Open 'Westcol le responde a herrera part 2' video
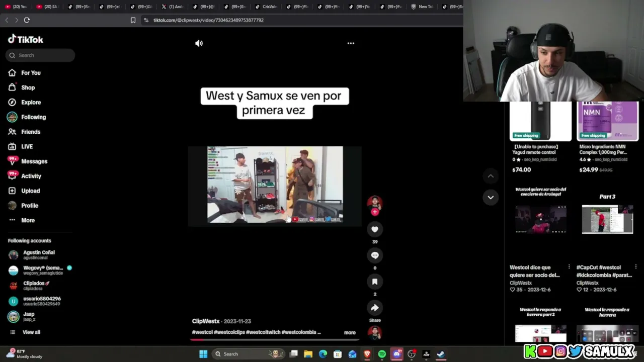644x362 pixels. tap(540, 325)
